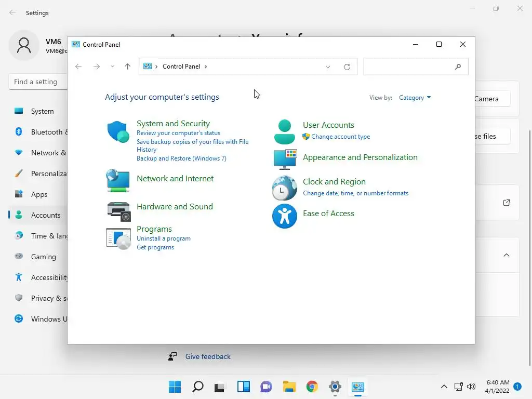Open File Explorer on taskbar
The height and width of the screenshot is (399, 532).
[x=289, y=387]
